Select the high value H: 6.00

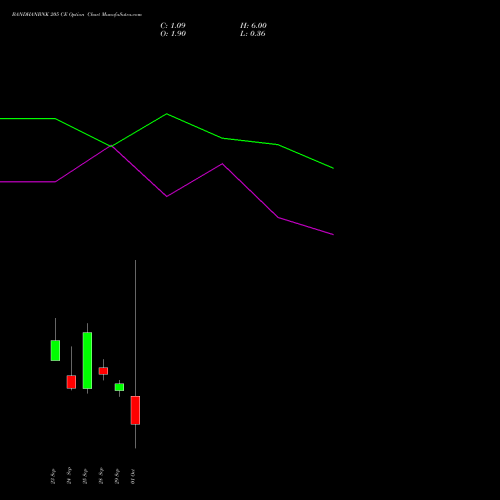(253, 26)
